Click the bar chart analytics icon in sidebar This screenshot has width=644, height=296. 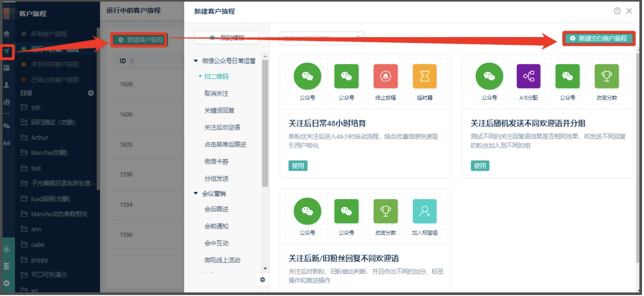(x=7, y=102)
